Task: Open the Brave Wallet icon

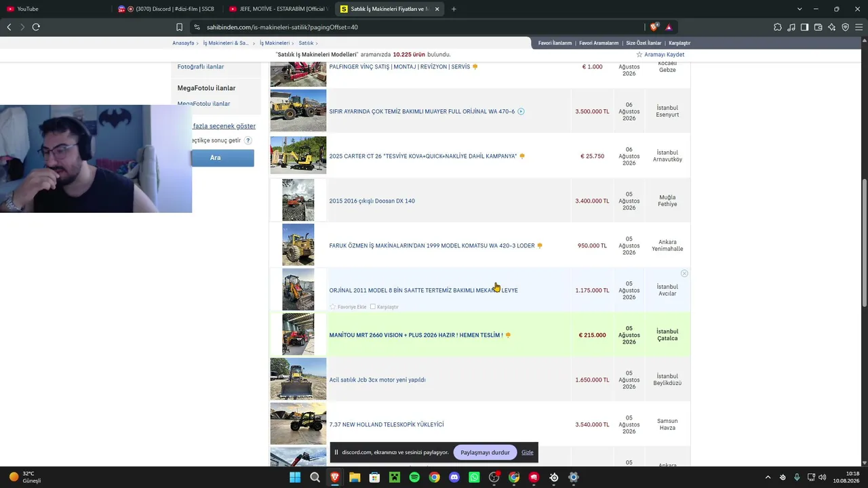Action: [818, 27]
